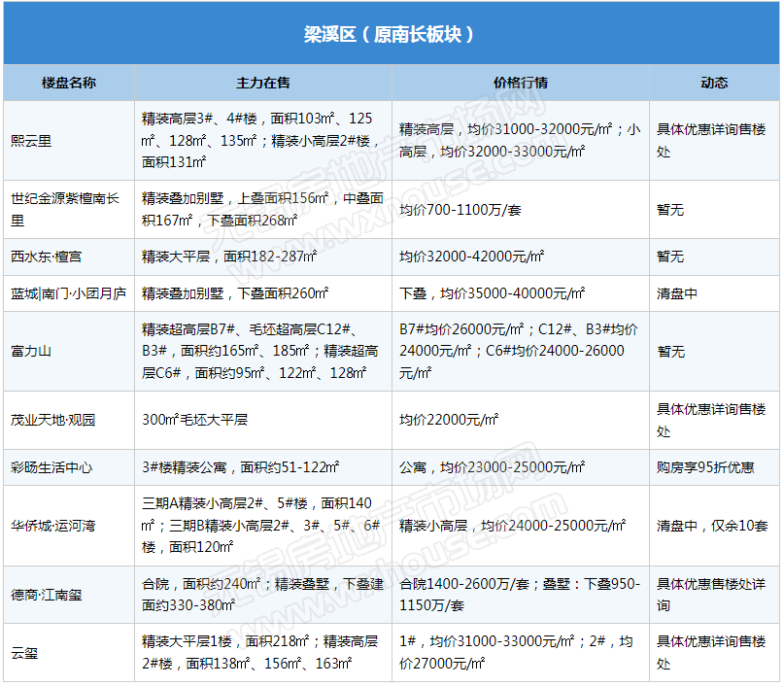Select the 华侨城·运河湾 property name

point(52,526)
